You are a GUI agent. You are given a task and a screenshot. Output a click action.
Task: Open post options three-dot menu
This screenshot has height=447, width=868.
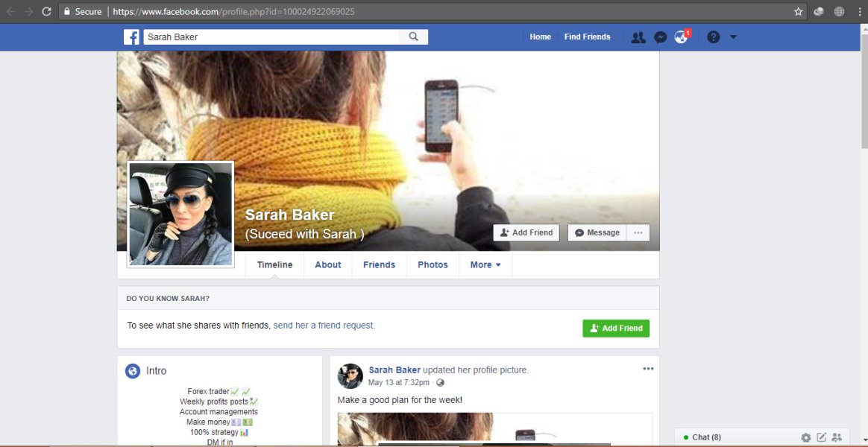pyautogui.click(x=648, y=369)
